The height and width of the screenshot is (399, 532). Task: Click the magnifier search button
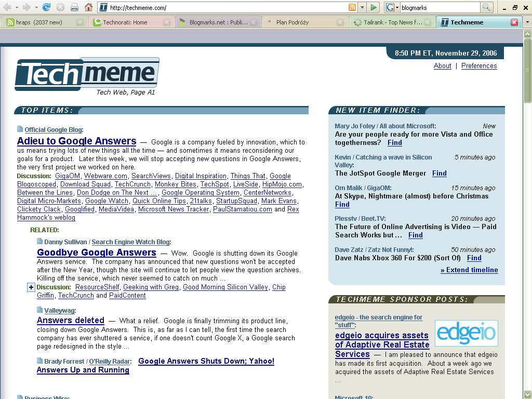click(486, 7)
